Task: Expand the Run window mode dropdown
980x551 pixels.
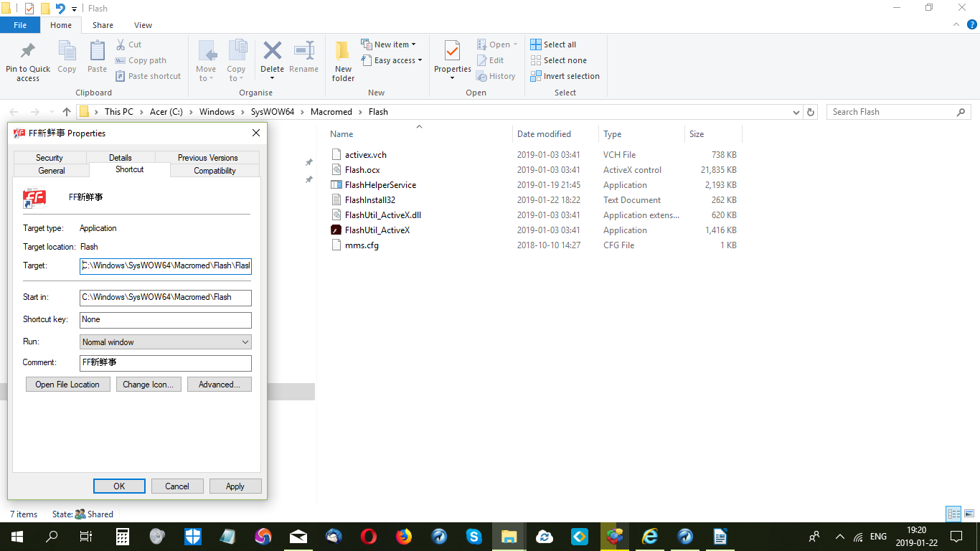Action: pos(245,342)
